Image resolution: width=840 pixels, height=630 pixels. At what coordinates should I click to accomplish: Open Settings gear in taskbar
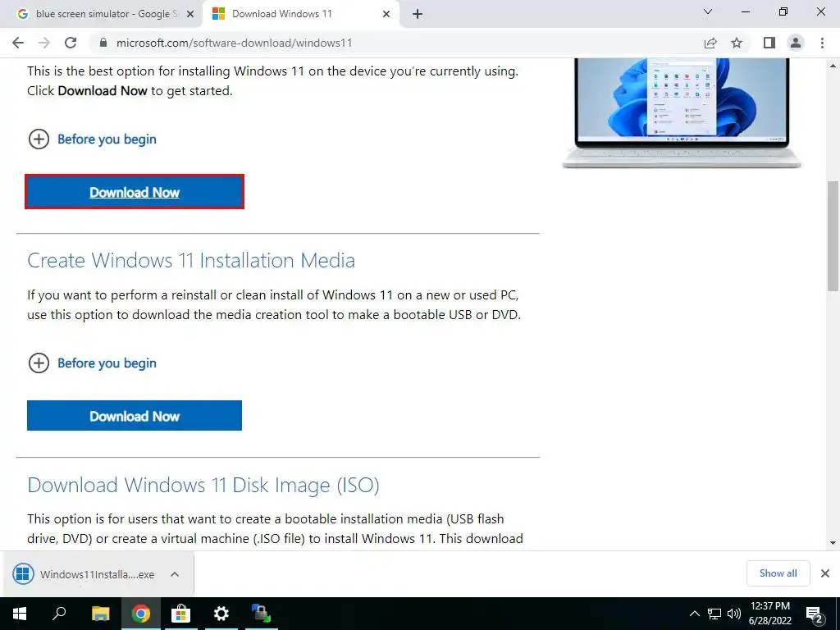[221, 614]
